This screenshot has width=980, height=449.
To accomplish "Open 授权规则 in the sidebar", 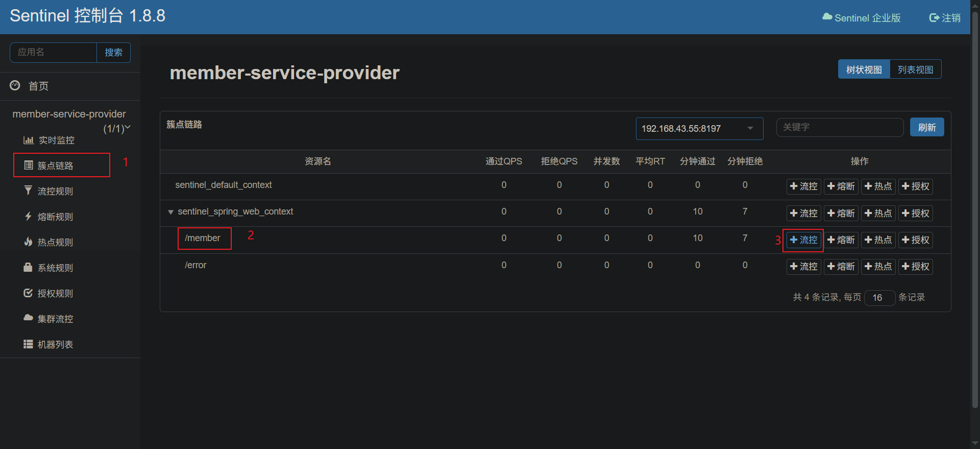I will click(x=55, y=293).
